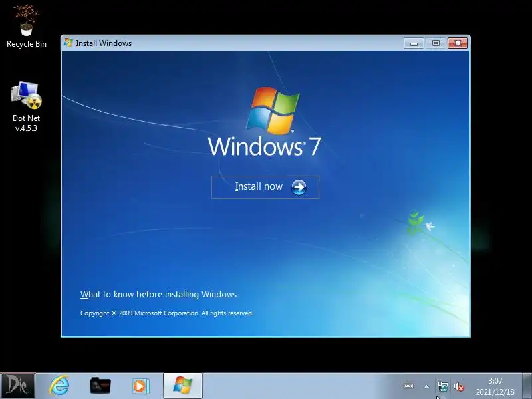532x399 pixels.
Task: Click the Show desktop strip
Action: tap(527, 386)
